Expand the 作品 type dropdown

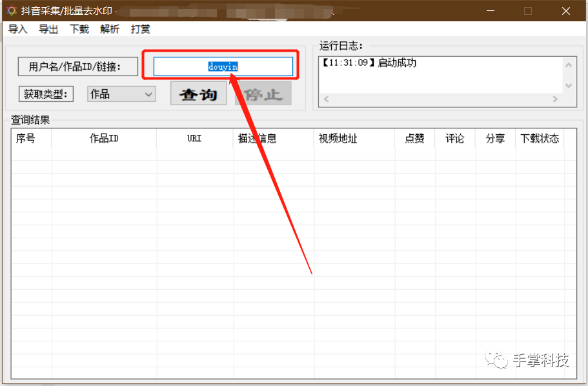(121, 94)
